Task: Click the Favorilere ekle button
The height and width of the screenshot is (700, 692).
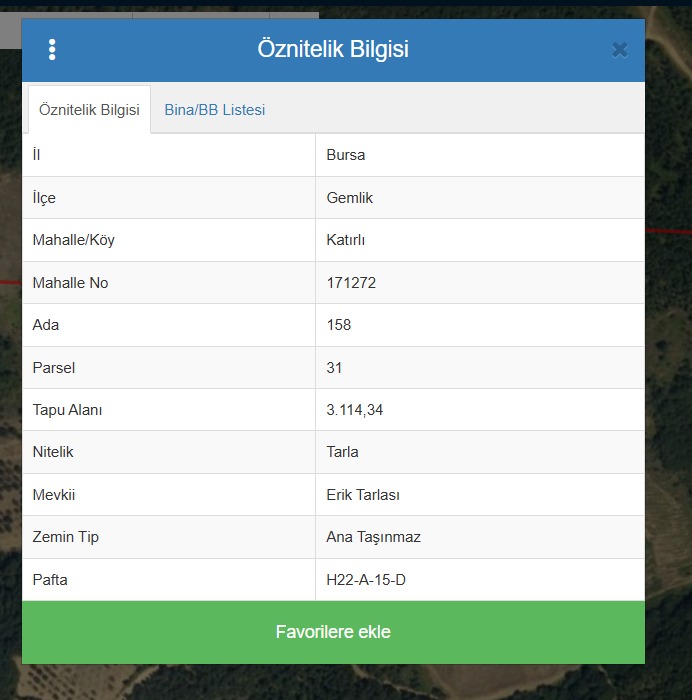Action: [333, 632]
